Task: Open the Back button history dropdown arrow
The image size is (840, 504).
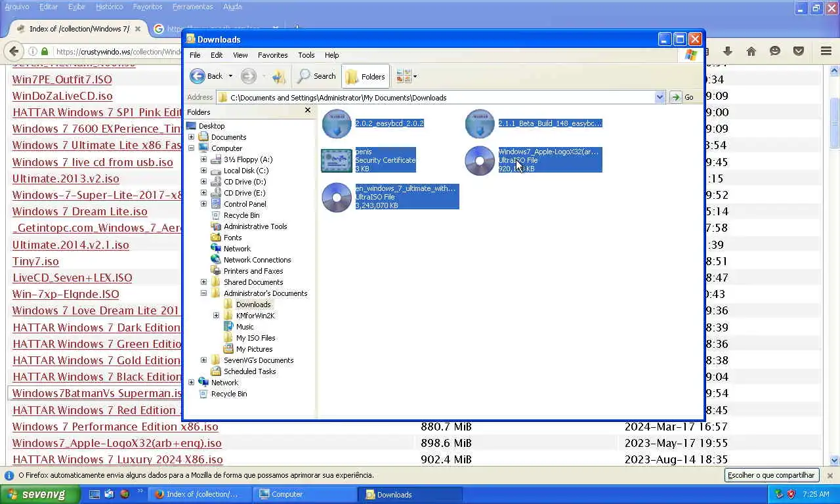Action: [x=230, y=76]
